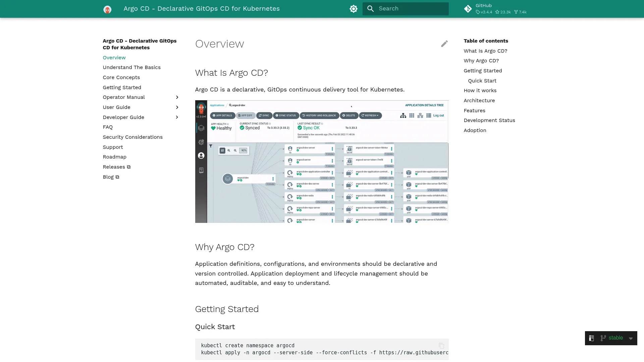Focus the Search input field
Screen dimensions: 644x362
(x=405, y=9)
